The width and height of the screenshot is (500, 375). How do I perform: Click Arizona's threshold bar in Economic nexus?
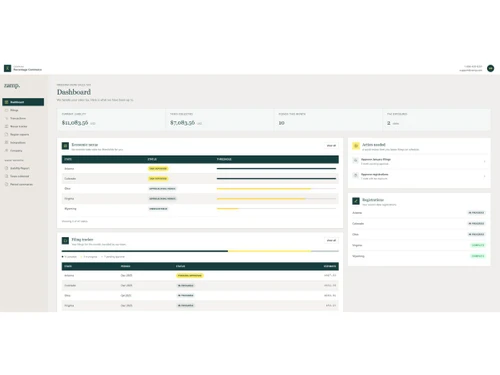(276, 169)
